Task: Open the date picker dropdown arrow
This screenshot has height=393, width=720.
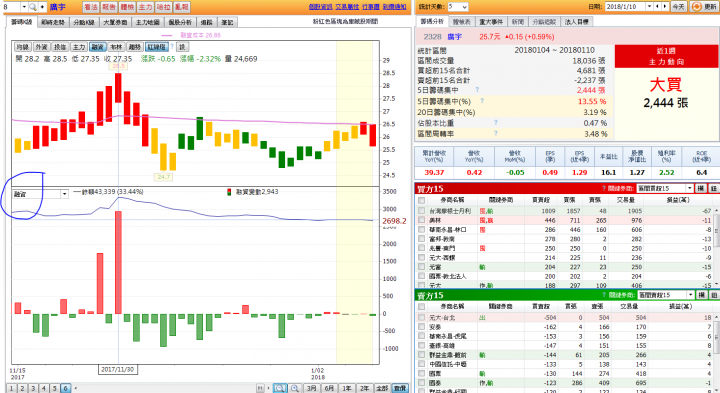Action: click(649, 6)
